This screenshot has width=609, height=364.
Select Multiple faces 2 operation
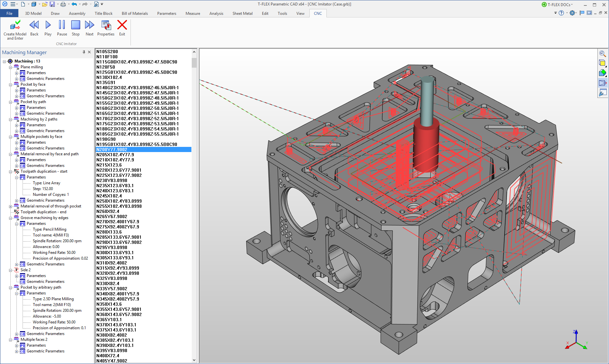34,340
